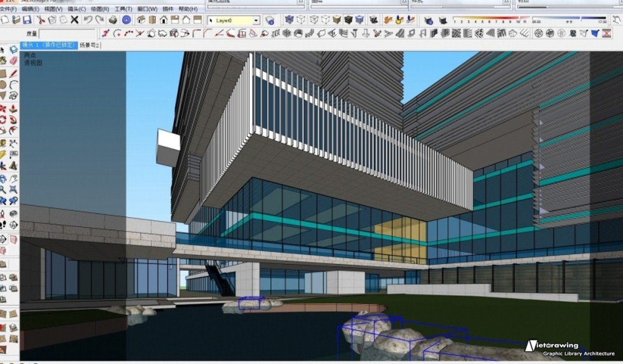
Task: Enable X-ray face style
Action: (x=289, y=20)
